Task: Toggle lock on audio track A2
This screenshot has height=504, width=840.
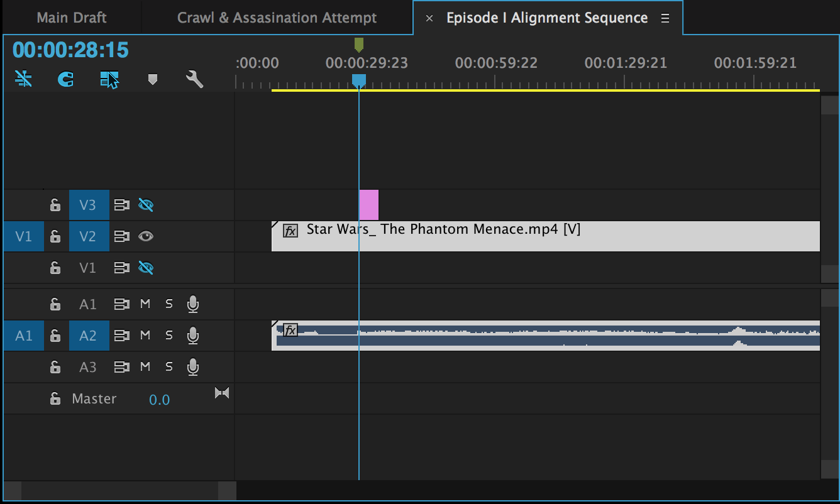Action: point(55,336)
